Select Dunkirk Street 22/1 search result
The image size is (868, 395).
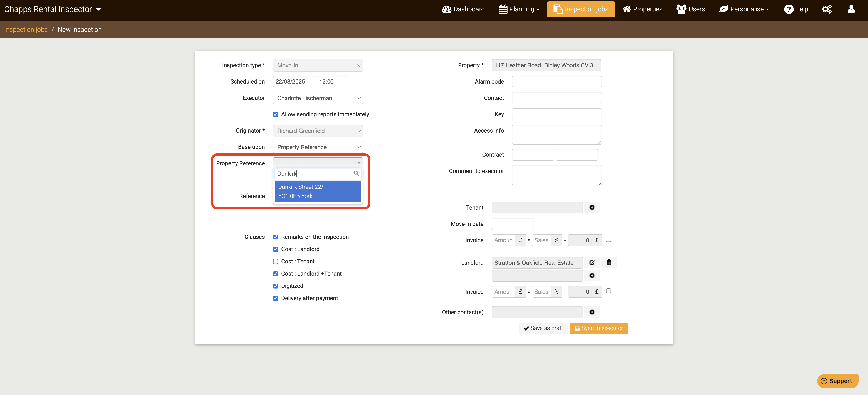317,191
